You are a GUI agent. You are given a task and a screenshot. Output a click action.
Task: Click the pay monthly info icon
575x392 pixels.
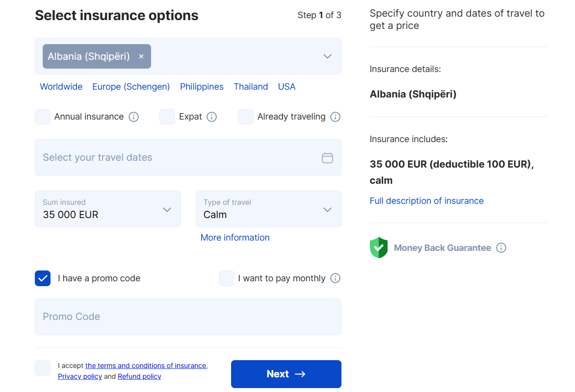point(335,278)
